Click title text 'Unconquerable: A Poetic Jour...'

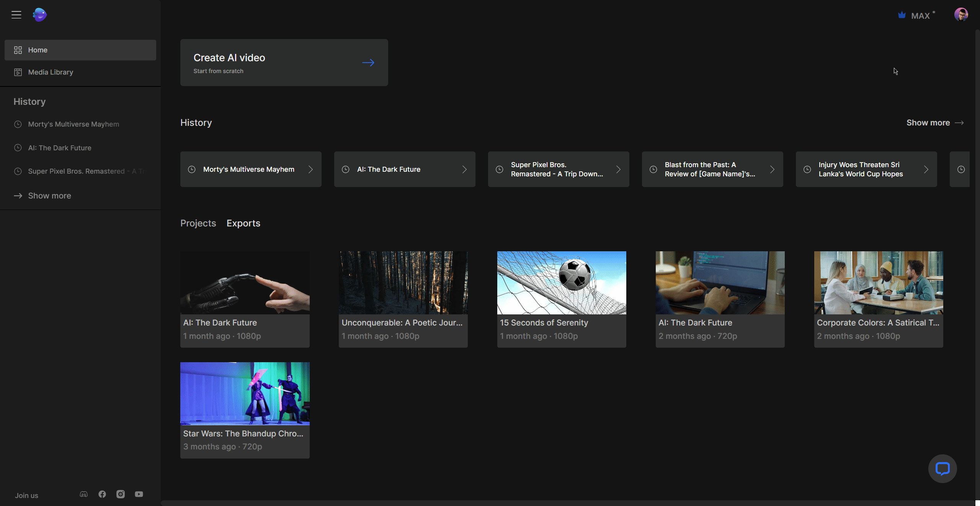[x=402, y=323]
